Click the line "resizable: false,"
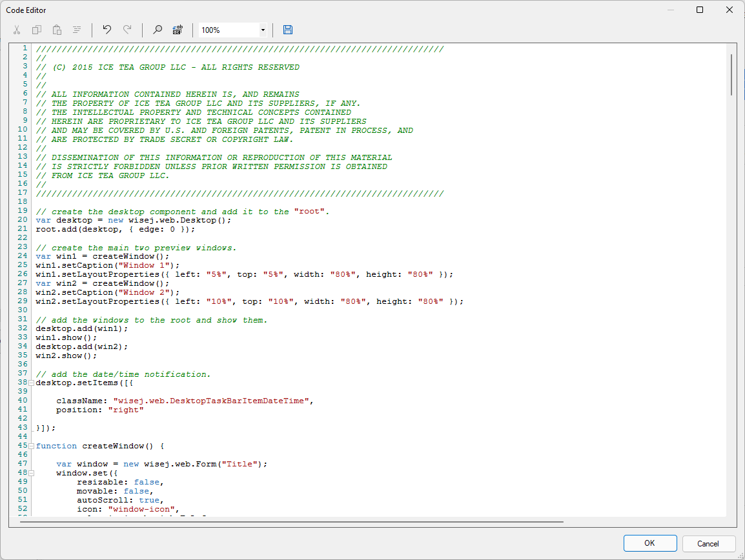 coord(120,482)
